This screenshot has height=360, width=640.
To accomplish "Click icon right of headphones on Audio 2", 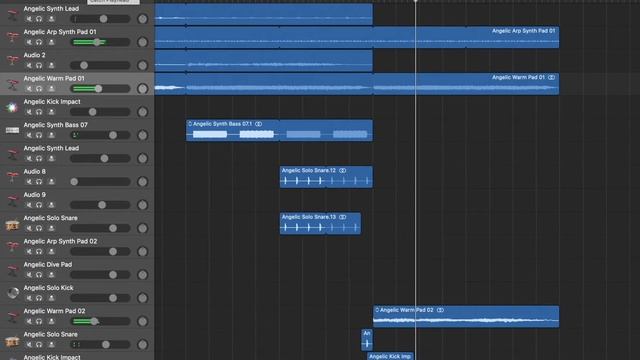I will (x=51, y=65).
